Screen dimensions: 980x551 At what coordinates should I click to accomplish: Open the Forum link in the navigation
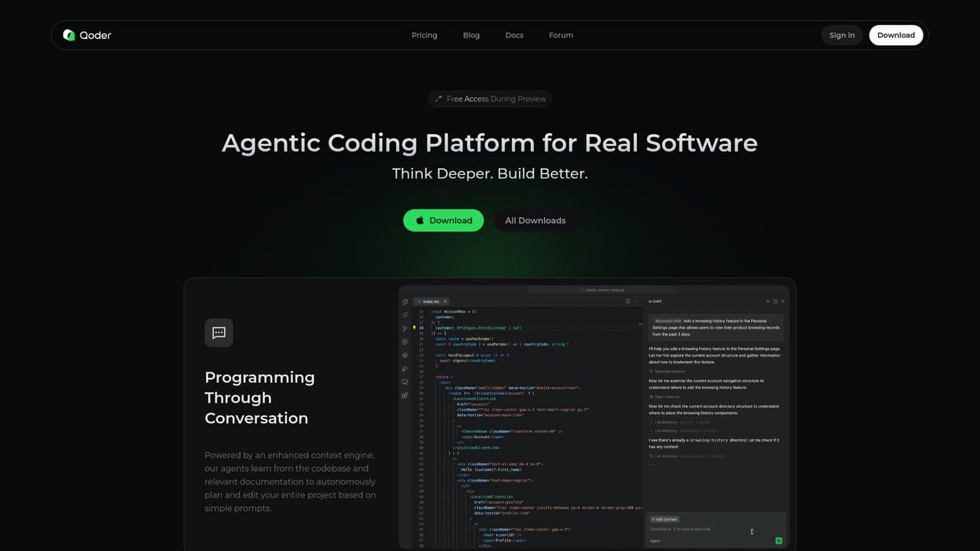561,35
